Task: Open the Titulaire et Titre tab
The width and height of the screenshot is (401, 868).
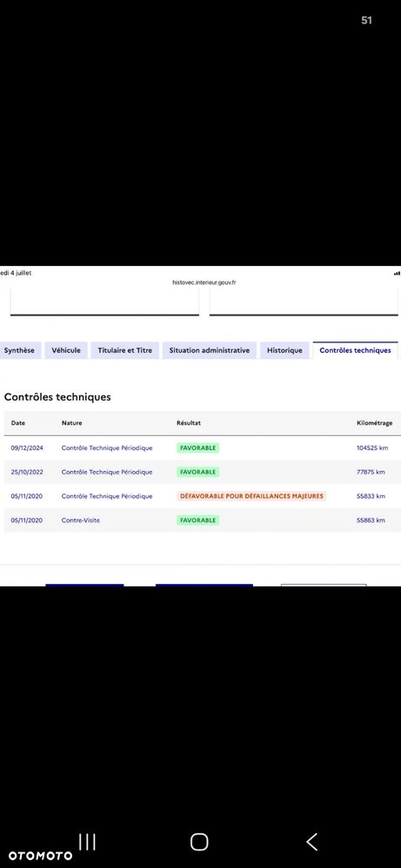Action: [x=124, y=350]
